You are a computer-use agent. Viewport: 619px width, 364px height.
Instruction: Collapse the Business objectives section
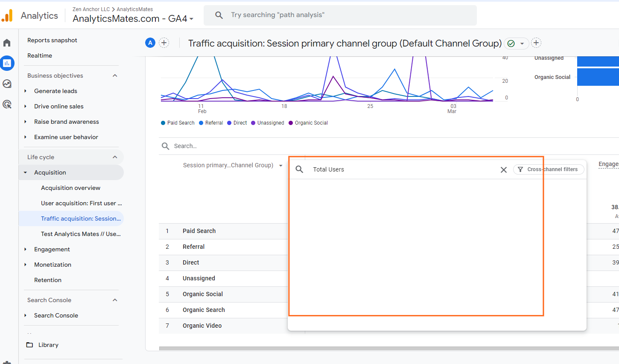(x=114, y=75)
